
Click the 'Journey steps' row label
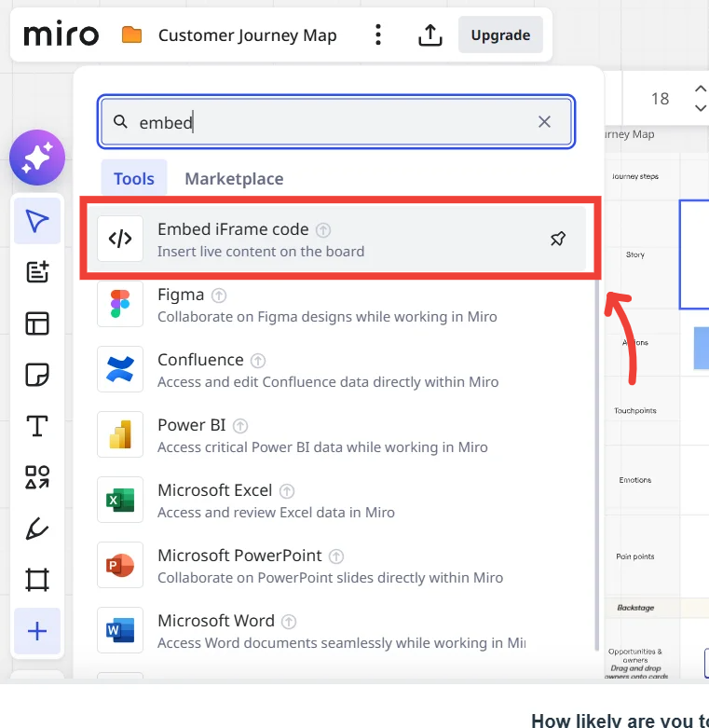pyautogui.click(x=635, y=176)
